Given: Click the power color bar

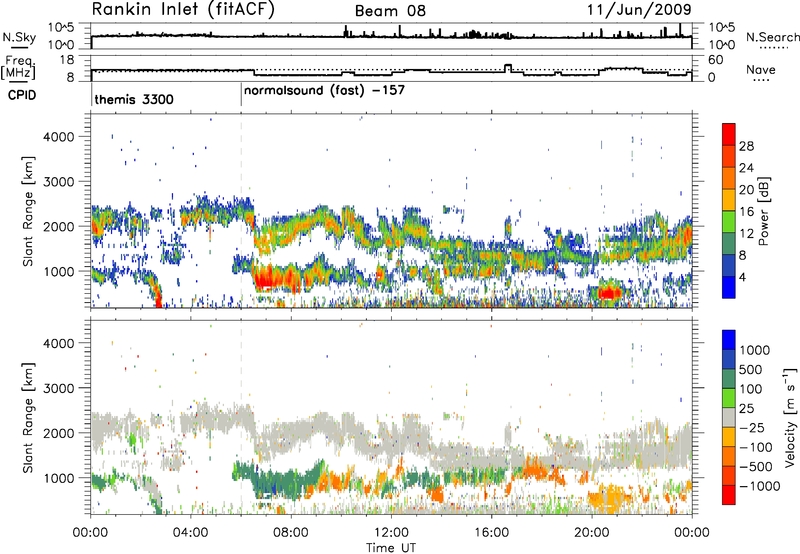Looking at the screenshot, I should pyautogui.click(x=729, y=211).
